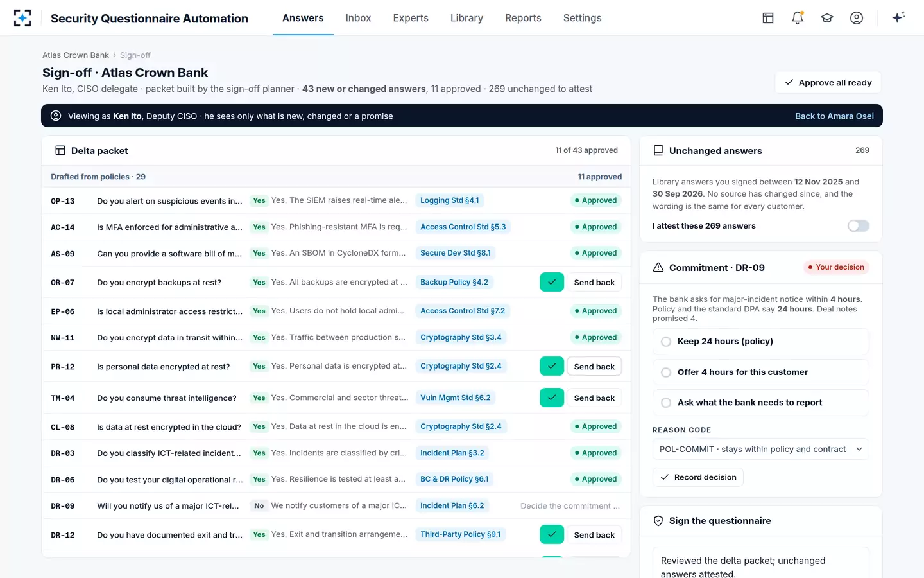The width and height of the screenshot is (924, 578).
Task: Toggle attest these 269 answers switch
Action: pos(859,225)
